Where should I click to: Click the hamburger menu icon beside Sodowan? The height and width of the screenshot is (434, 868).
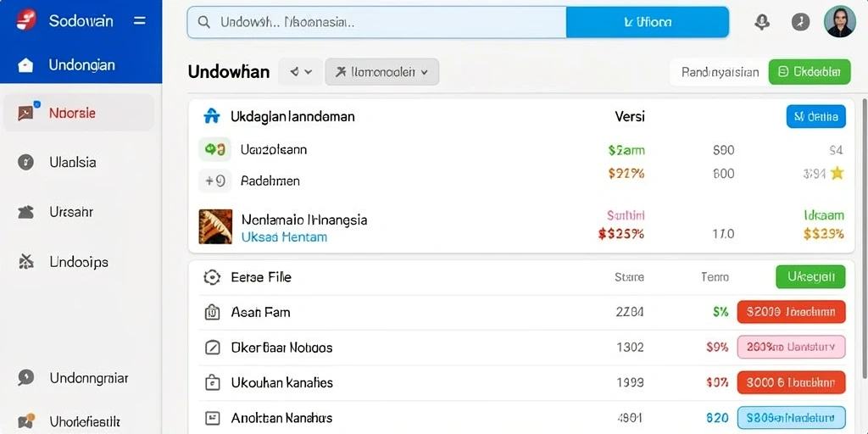pos(140,21)
